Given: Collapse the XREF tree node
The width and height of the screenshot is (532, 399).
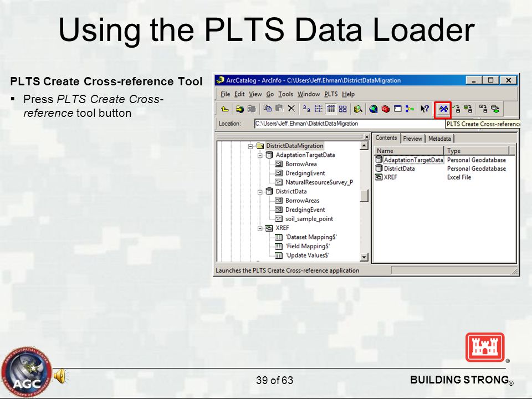Looking at the screenshot, I should [x=260, y=229].
